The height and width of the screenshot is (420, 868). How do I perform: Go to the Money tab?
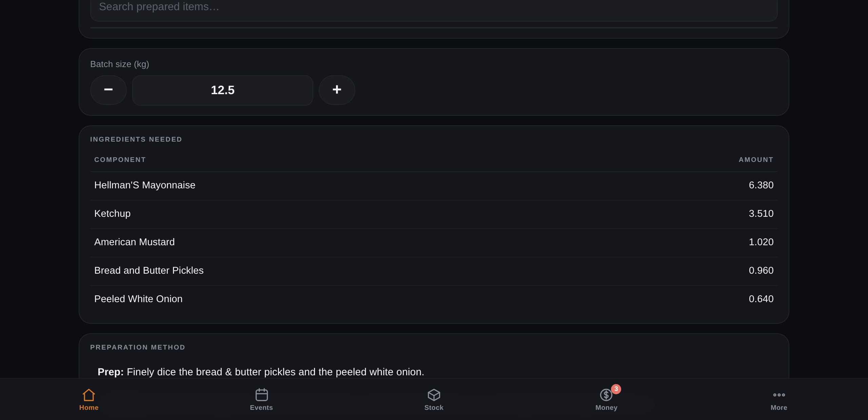click(606, 400)
